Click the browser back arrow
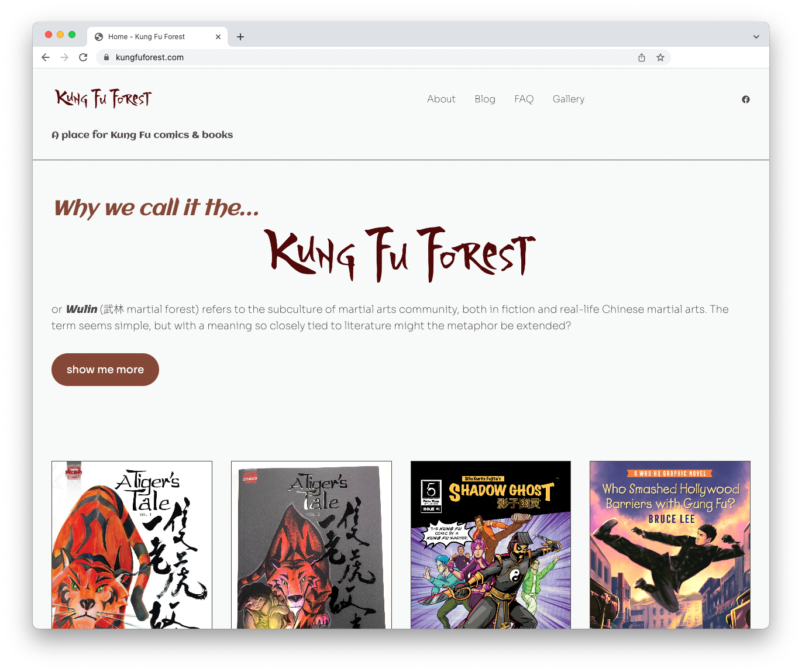Image resolution: width=802 pixels, height=672 pixels. coord(46,57)
